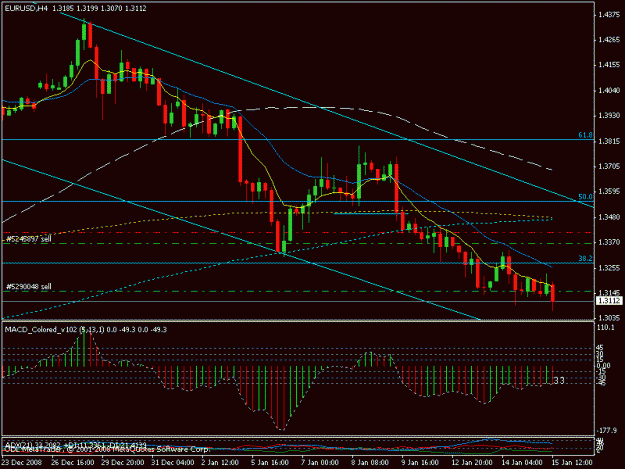Click the 38.2 Fibonacci level label
The width and height of the screenshot is (625, 469).
(x=585, y=259)
